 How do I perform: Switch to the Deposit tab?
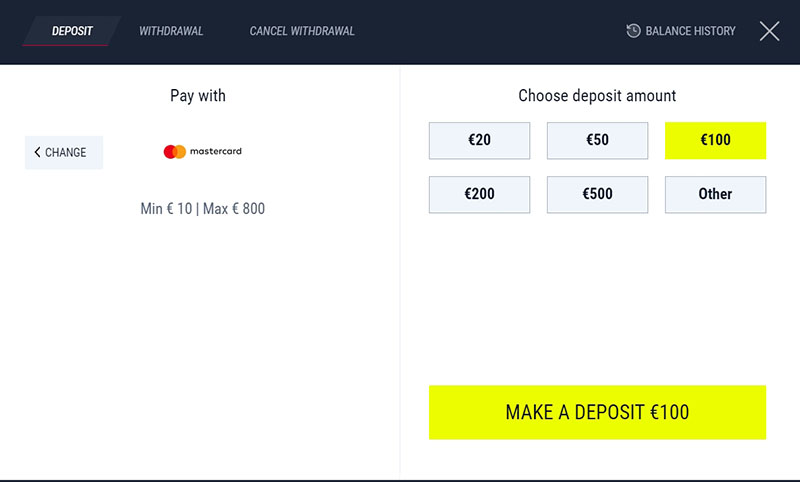pos(72,31)
